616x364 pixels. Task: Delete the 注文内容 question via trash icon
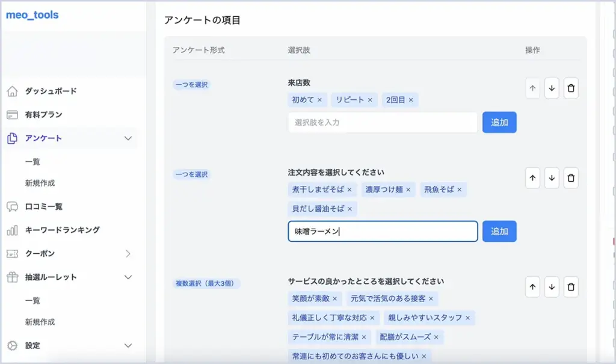tap(571, 178)
